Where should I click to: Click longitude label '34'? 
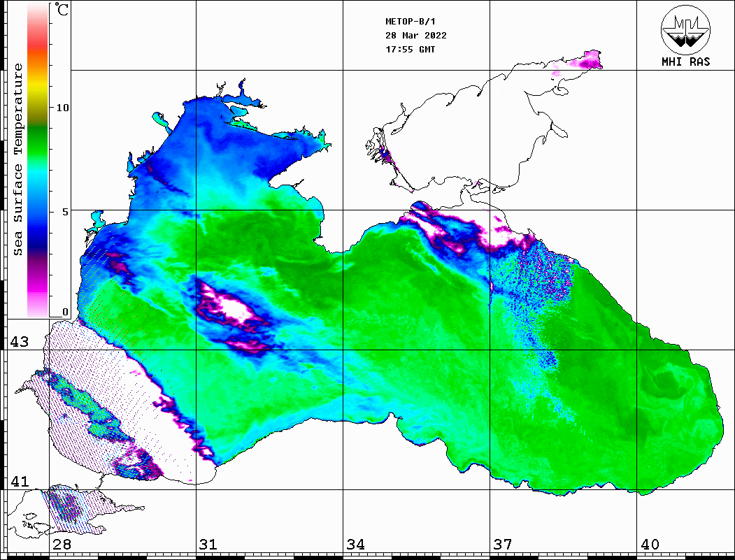[x=356, y=544]
